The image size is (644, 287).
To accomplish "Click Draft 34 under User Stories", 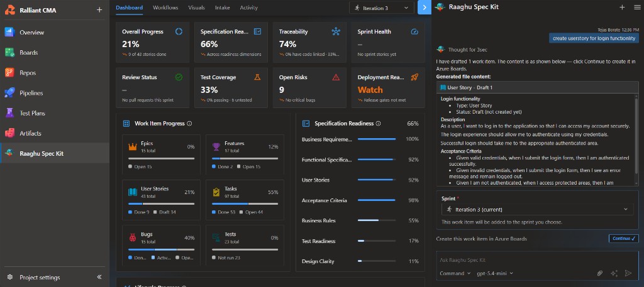I will pyautogui.click(x=165, y=212).
